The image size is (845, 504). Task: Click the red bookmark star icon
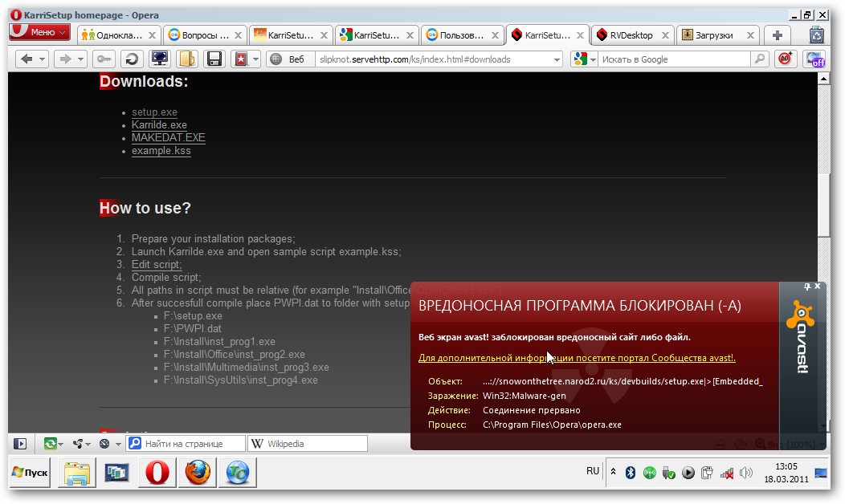(x=241, y=59)
